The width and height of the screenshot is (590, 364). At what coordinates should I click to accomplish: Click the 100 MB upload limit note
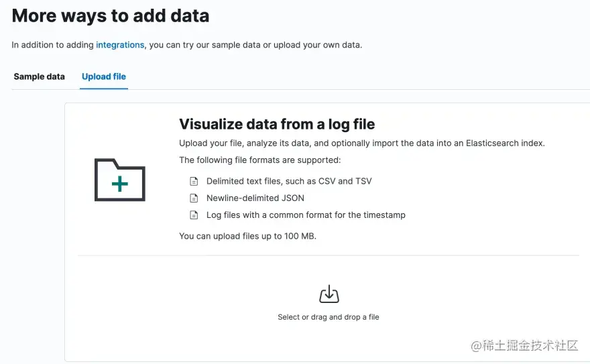[247, 236]
